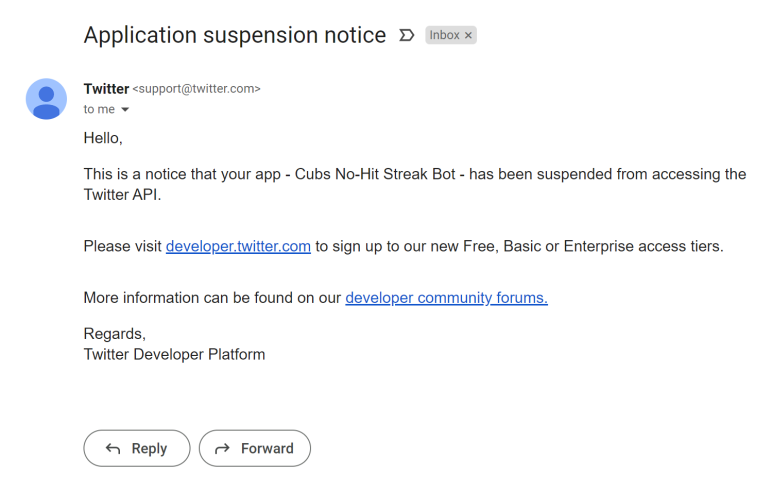Viewport: 772px width, 492px height.
Task: Click the Reply button
Action: (x=137, y=448)
